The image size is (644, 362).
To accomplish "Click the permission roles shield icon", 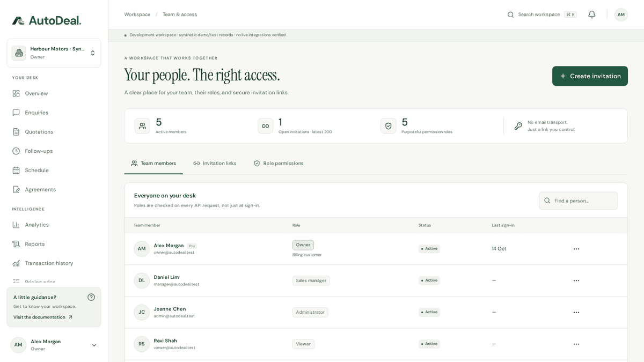I will tap(388, 126).
